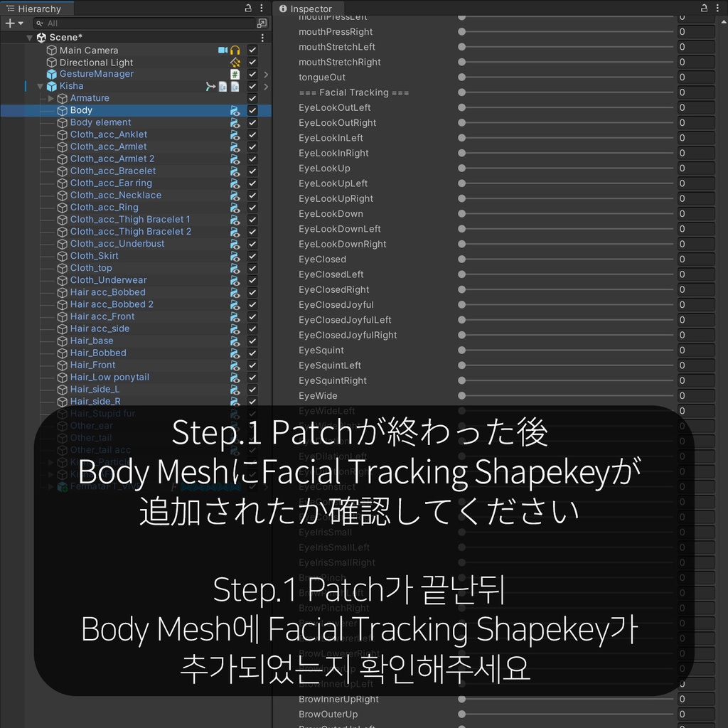Switch to the Inspector tab

(307, 9)
